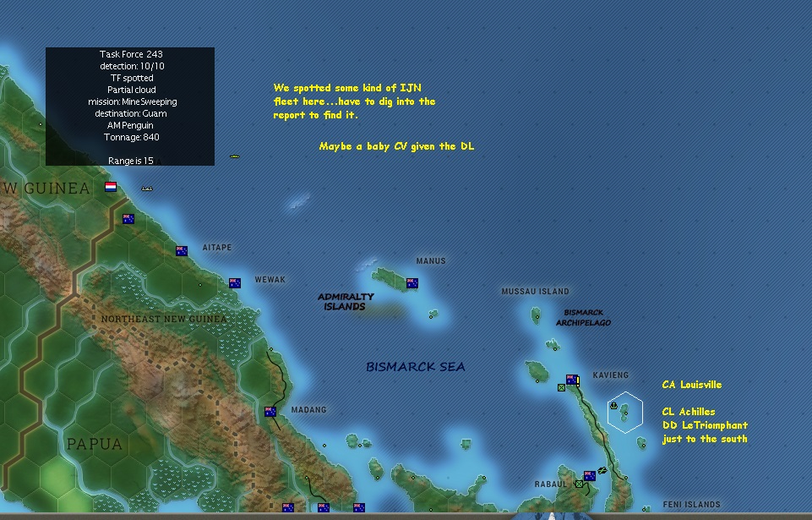Click the MADANG map label
The image size is (812, 520).
coord(308,409)
